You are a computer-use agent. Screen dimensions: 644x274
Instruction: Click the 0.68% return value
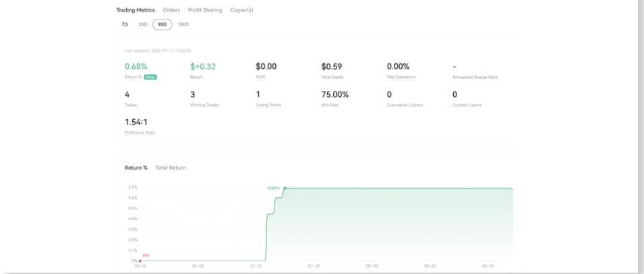(136, 67)
